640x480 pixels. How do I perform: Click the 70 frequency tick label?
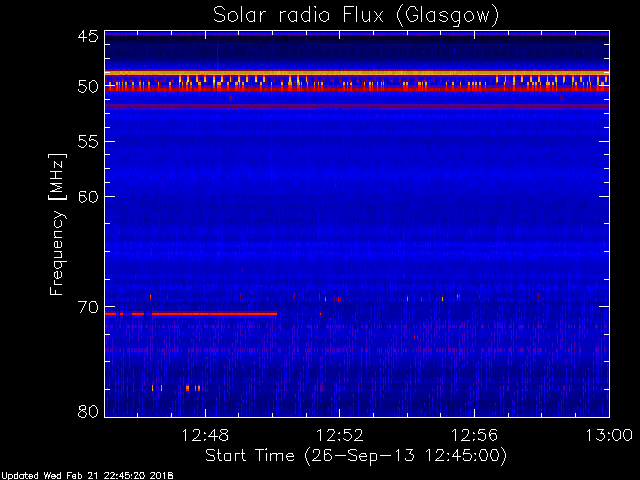coord(88,307)
